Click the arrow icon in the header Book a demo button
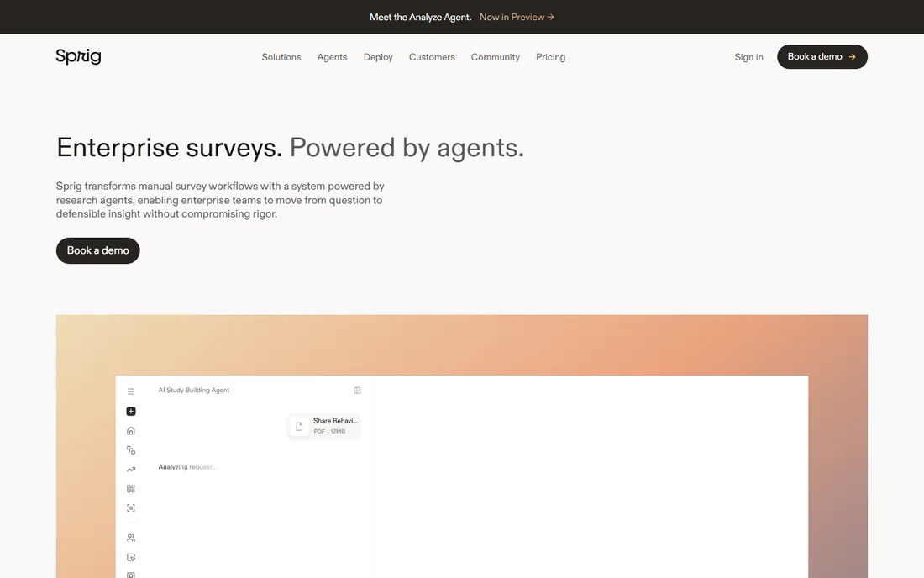 point(852,57)
